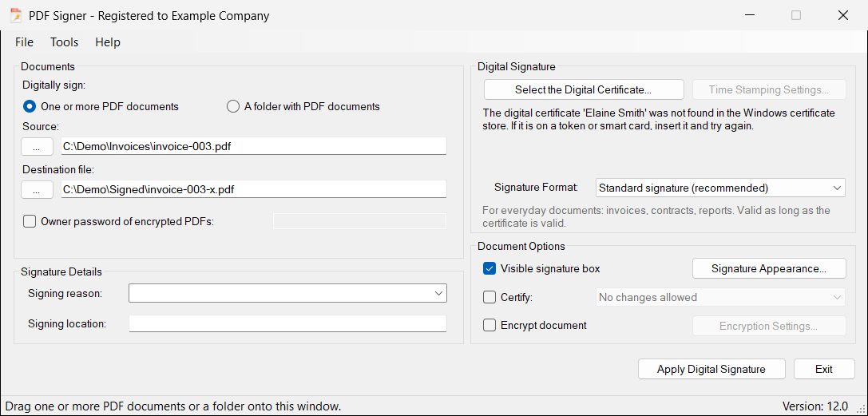Image resolution: width=868 pixels, height=416 pixels.
Task: Click the 'Drag one or more PDF documents' status text
Action: tap(173, 406)
